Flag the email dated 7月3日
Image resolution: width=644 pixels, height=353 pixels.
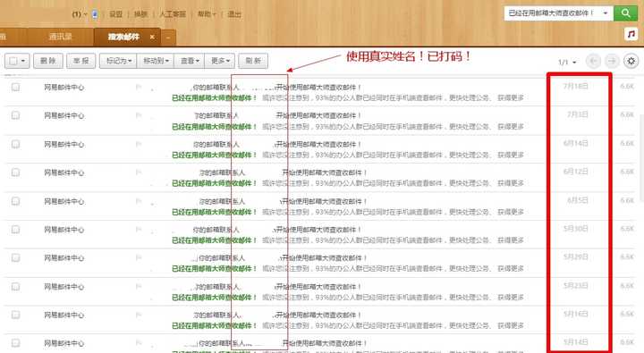139,115
